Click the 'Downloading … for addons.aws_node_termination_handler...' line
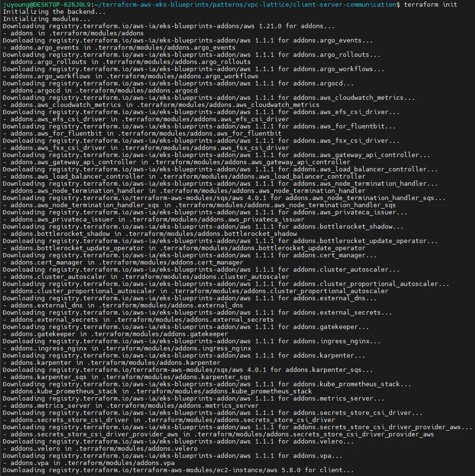This screenshot has height=476, width=475. (x=221, y=184)
